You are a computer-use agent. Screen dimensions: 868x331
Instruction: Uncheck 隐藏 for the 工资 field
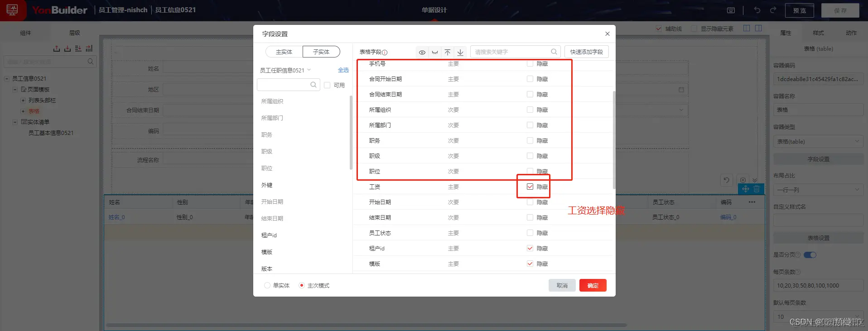tap(530, 187)
